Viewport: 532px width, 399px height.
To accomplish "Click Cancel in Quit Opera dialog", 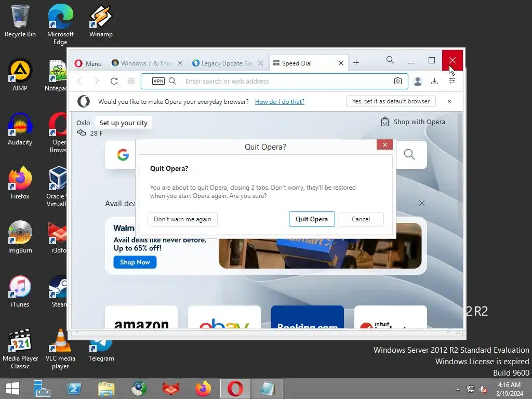I will pos(361,219).
